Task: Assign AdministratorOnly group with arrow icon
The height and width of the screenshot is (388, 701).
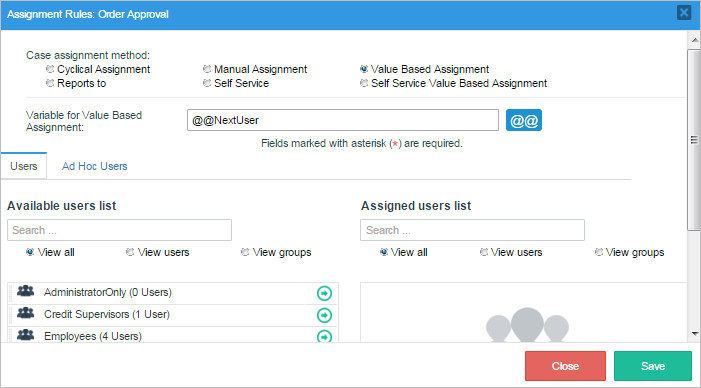Action: coord(324,293)
